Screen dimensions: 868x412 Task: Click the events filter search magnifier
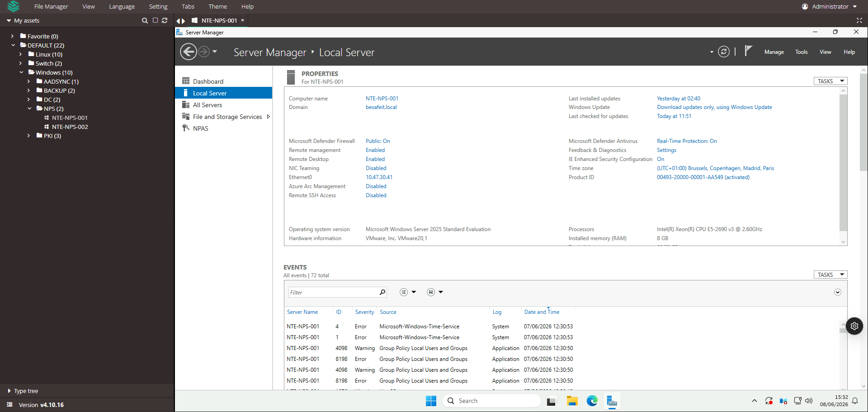[382, 292]
